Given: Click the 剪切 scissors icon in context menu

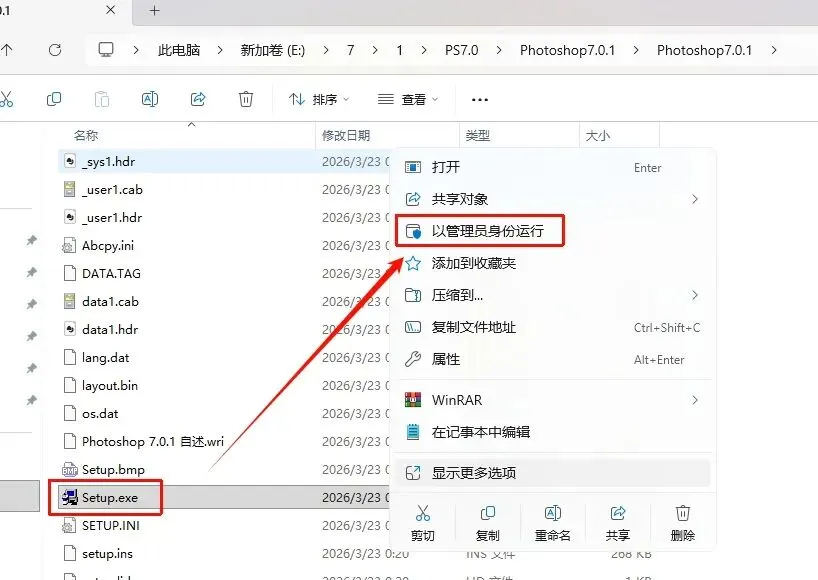Looking at the screenshot, I should (423, 513).
